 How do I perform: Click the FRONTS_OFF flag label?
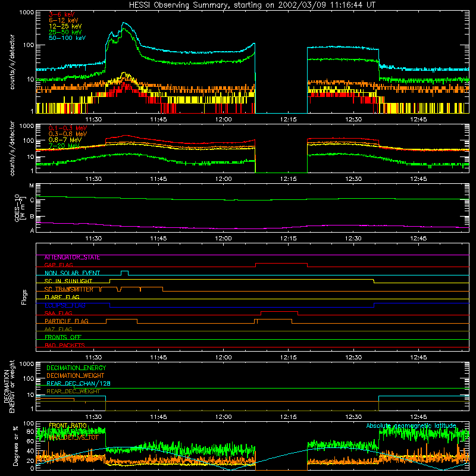click(x=63, y=337)
